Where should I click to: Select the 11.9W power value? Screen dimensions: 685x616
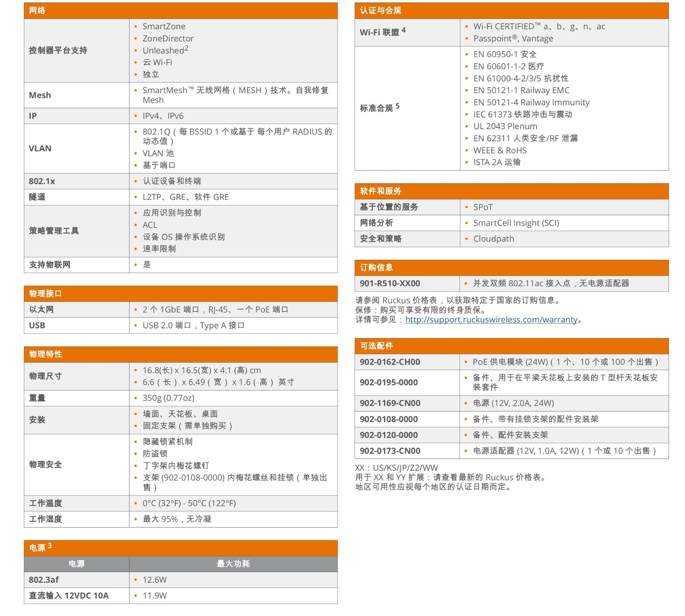pyautogui.click(x=154, y=596)
